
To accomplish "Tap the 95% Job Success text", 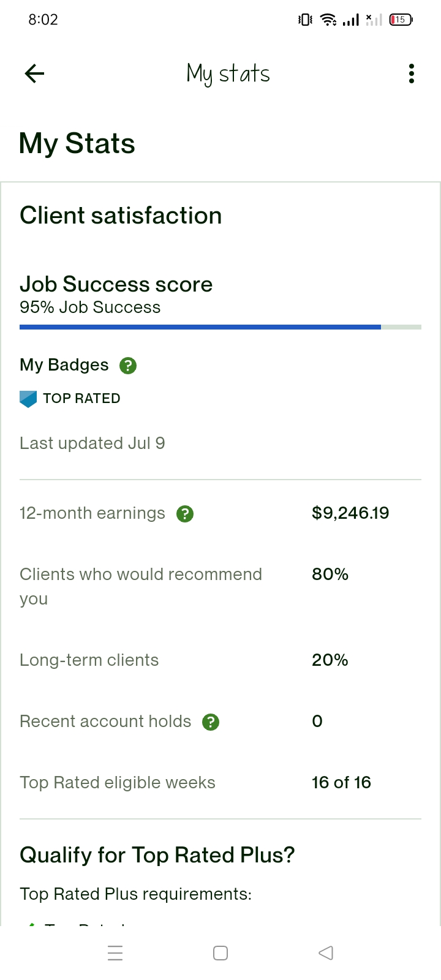I will pyautogui.click(x=90, y=307).
